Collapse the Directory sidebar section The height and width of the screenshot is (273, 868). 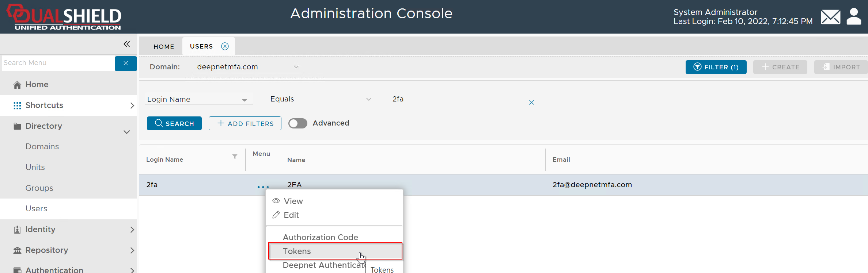click(x=126, y=132)
